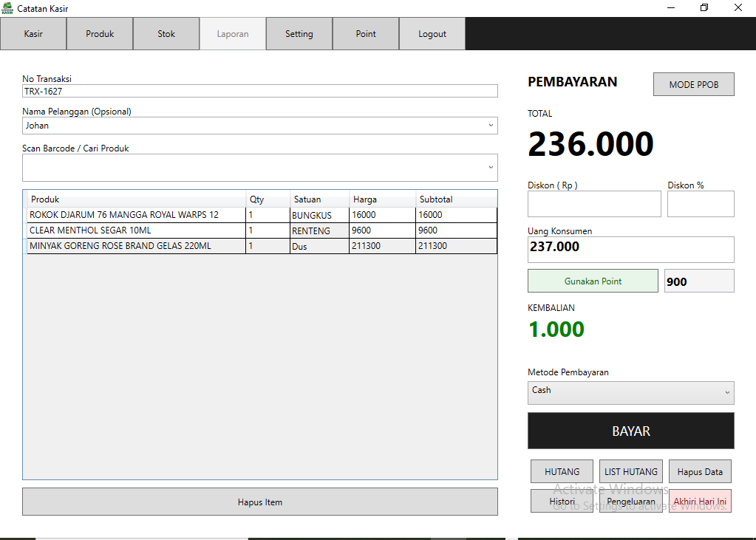The image size is (756, 540).
Task: Focus the Diskon (Rp) input field
Action: click(594, 204)
